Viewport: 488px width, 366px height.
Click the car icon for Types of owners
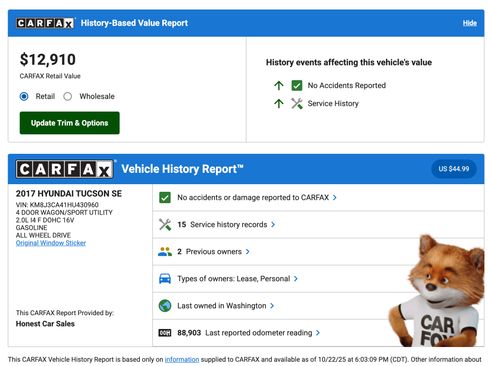tap(165, 279)
